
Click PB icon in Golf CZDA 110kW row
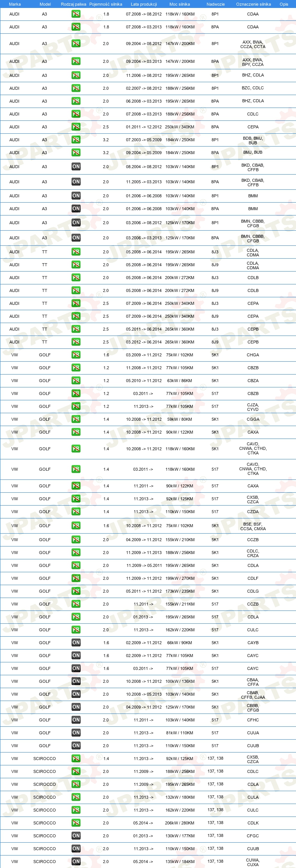76,512
